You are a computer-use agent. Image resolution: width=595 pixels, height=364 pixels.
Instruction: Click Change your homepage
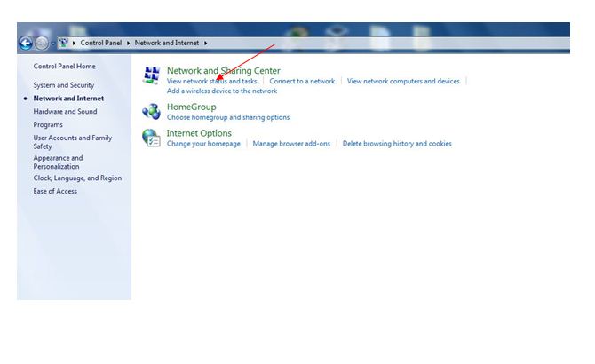(x=203, y=144)
